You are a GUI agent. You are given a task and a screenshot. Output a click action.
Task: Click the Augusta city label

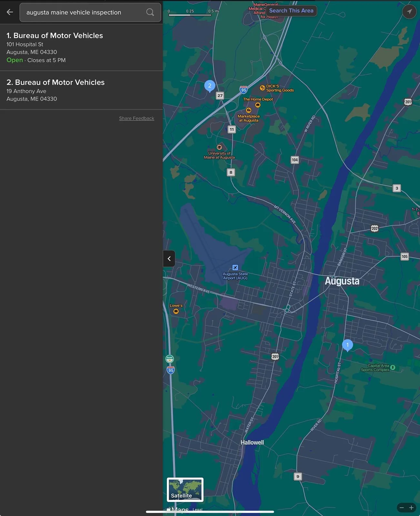coord(342,281)
